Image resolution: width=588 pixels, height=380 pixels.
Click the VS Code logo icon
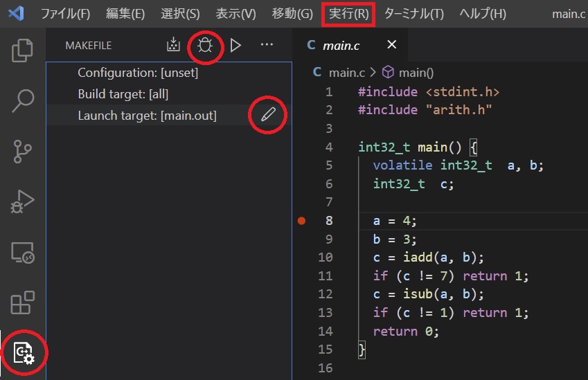16,13
